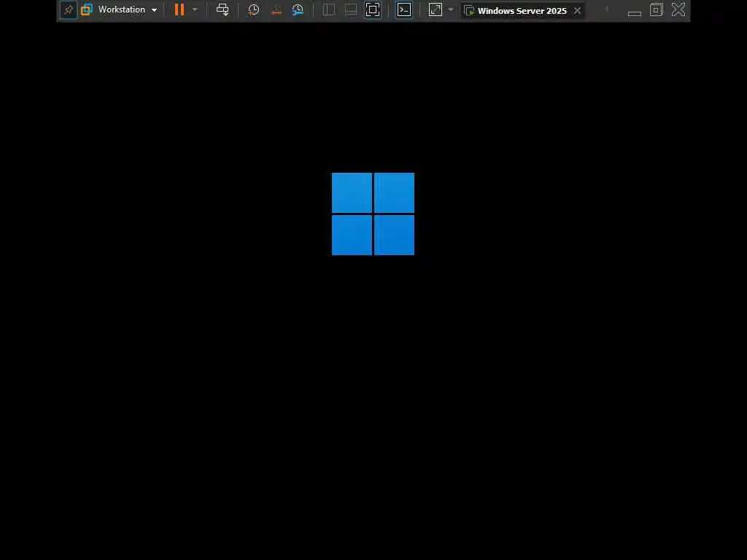Viewport: 747px width, 560px height.
Task: Send Ctrl+Alt+Del to the virtual machine
Action: pyautogui.click(x=222, y=9)
